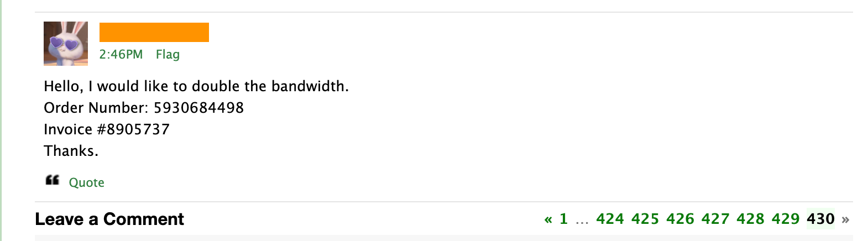
Task: Open comments page 427
Action: click(x=715, y=219)
